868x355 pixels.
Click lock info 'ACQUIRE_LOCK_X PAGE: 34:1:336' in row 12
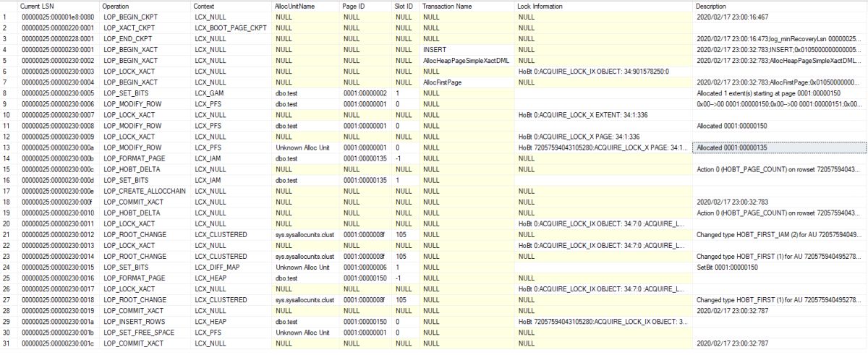tap(604, 137)
